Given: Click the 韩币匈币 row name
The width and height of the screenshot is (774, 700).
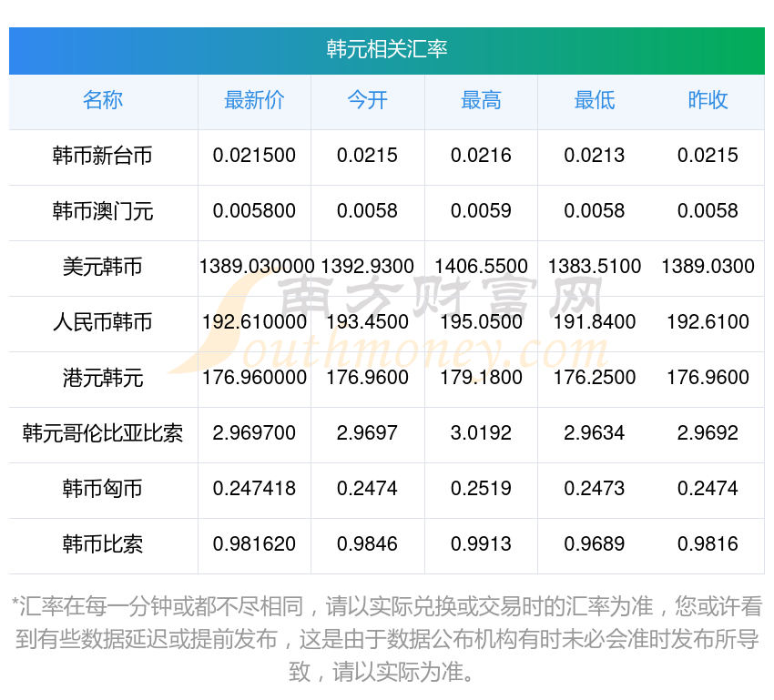Looking at the screenshot, I should click(x=103, y=489).
